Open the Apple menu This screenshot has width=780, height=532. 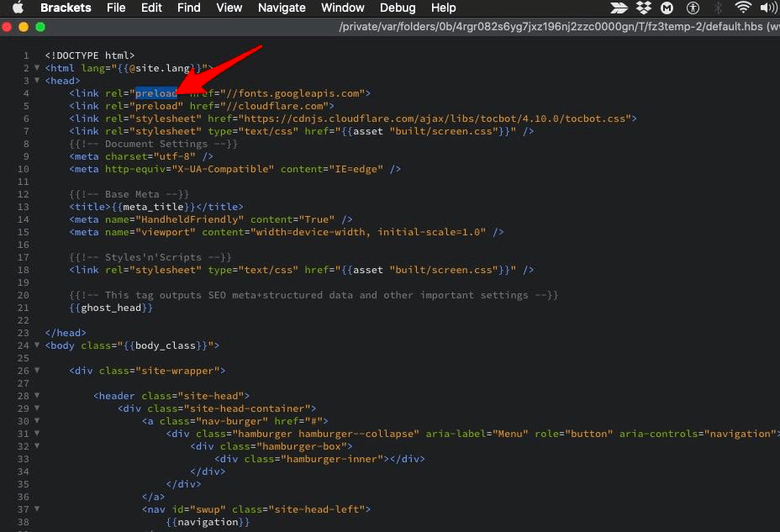[18, 8]
